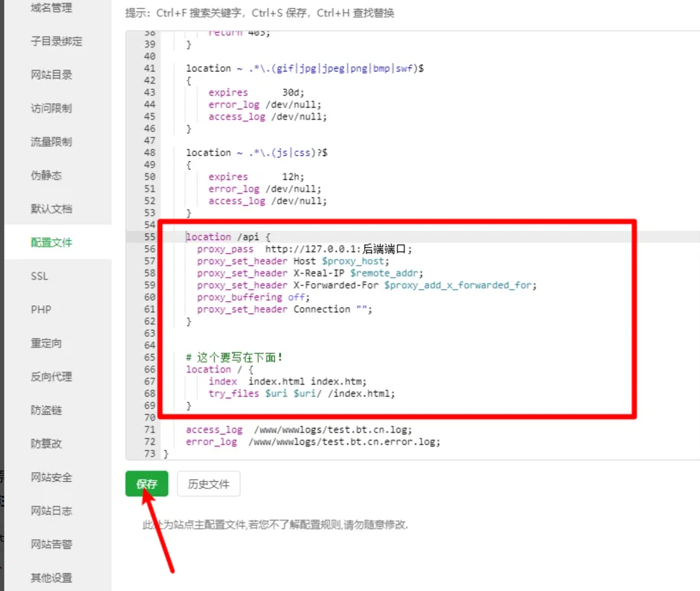This screenshot has width=700, height=591.
Task: Click the green 保存 save button
Action: (146, 484)
